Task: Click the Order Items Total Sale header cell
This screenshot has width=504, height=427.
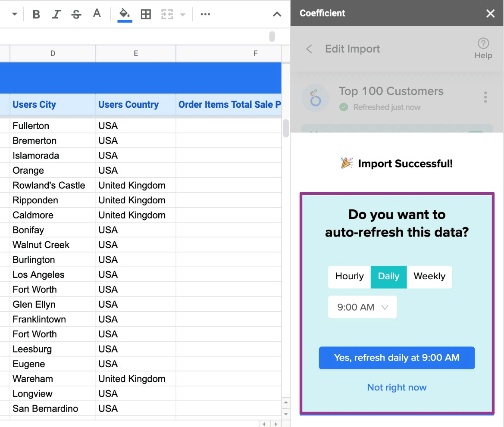Action: coord(229,104)
